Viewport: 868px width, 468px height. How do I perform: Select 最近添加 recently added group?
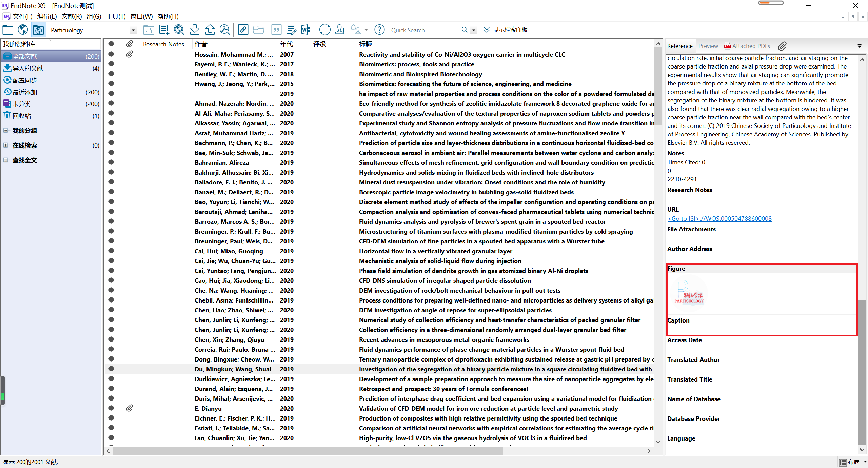click(x=51, y=92)
